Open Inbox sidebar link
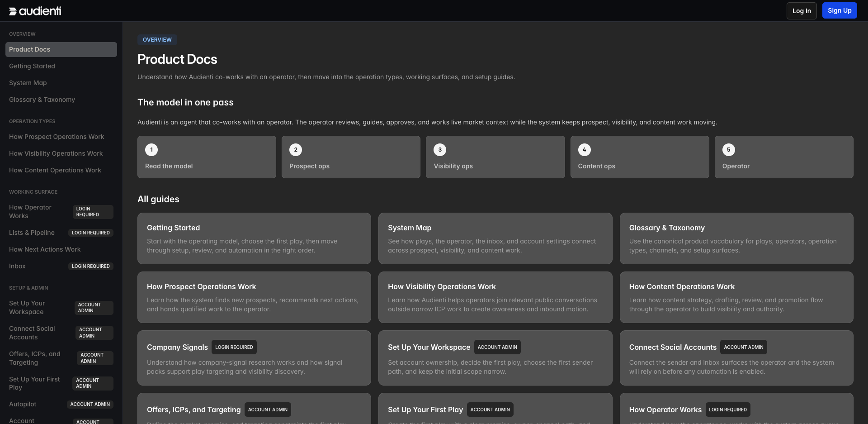The image size is (868, 424). click(61, 266)
